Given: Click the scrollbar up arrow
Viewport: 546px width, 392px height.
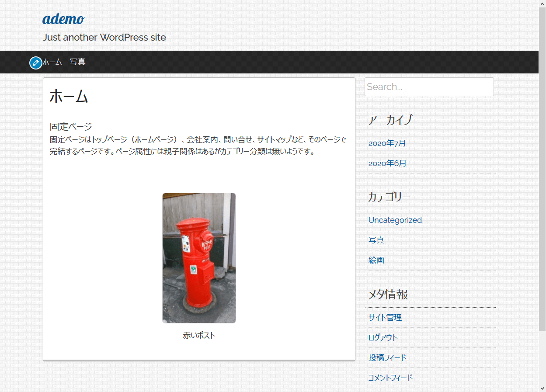Looking at the screenshot, I should [x=542, y=3].
